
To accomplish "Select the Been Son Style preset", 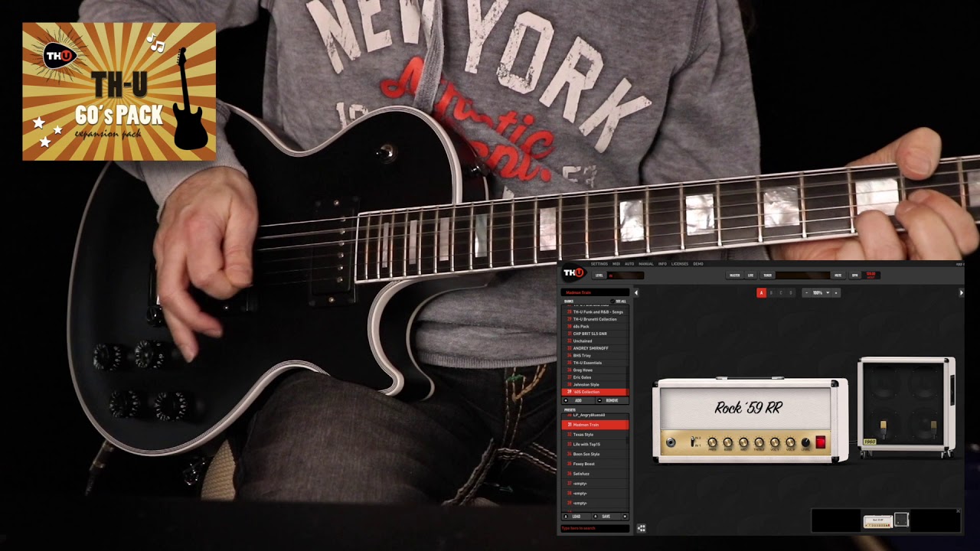I will pos(595,454).
